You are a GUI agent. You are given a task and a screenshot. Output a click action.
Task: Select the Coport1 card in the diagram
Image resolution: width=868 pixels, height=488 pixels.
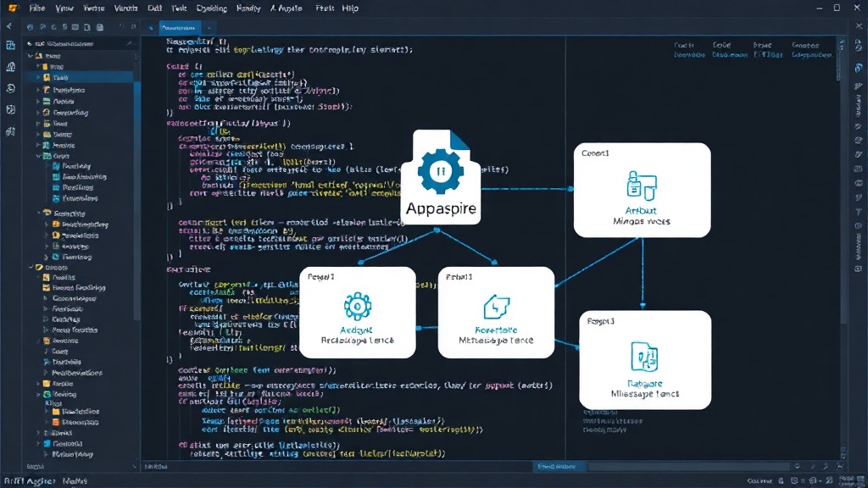click(x=643, y=190)
